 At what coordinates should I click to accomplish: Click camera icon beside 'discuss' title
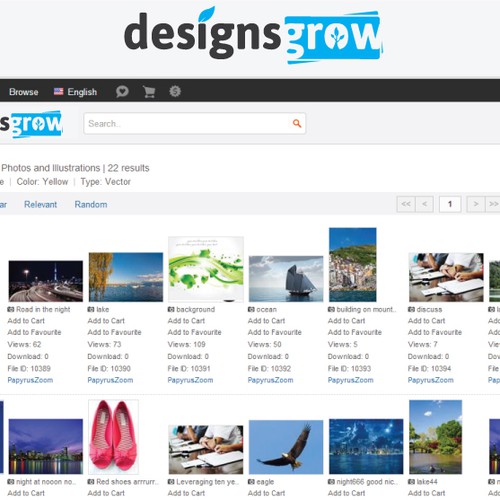[412, 309]
